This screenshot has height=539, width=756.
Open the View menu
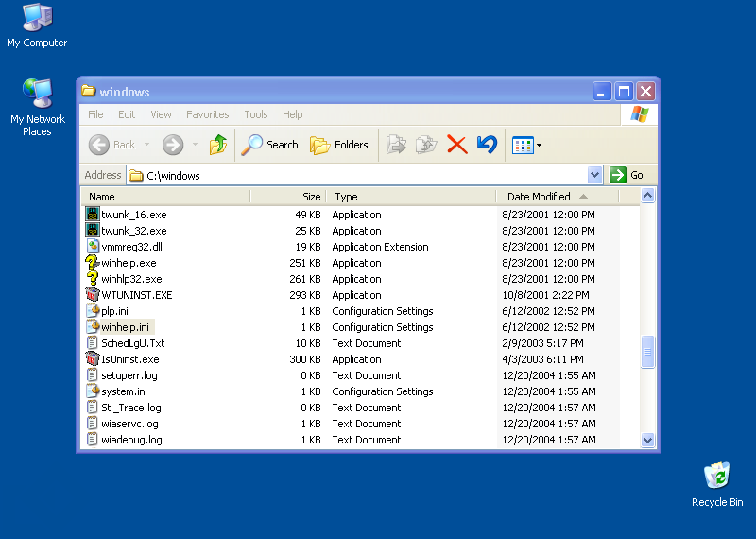161,114
